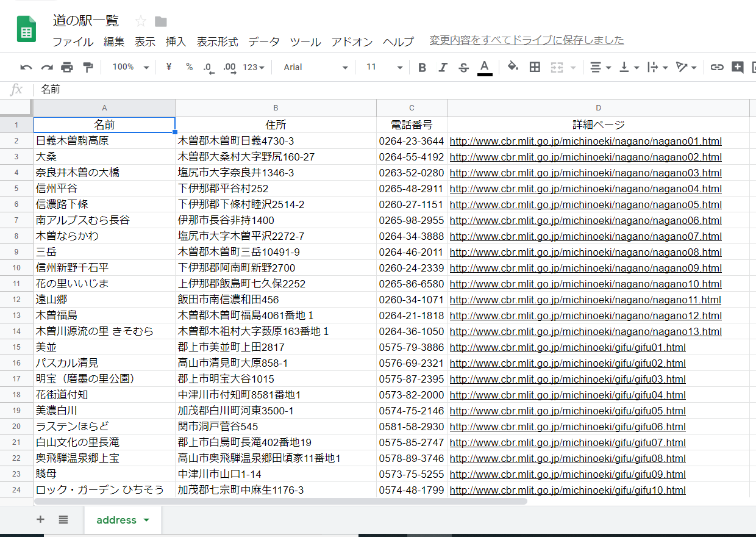Expand the font size 11 dropdown
This screenshot has height=537, width=756.
(x=384, y=67)
